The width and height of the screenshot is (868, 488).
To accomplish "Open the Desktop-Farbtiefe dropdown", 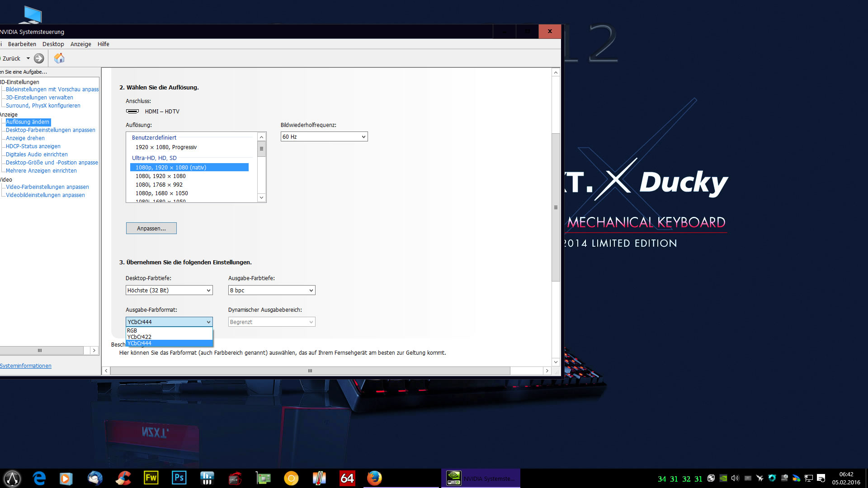I will (169, 290).
